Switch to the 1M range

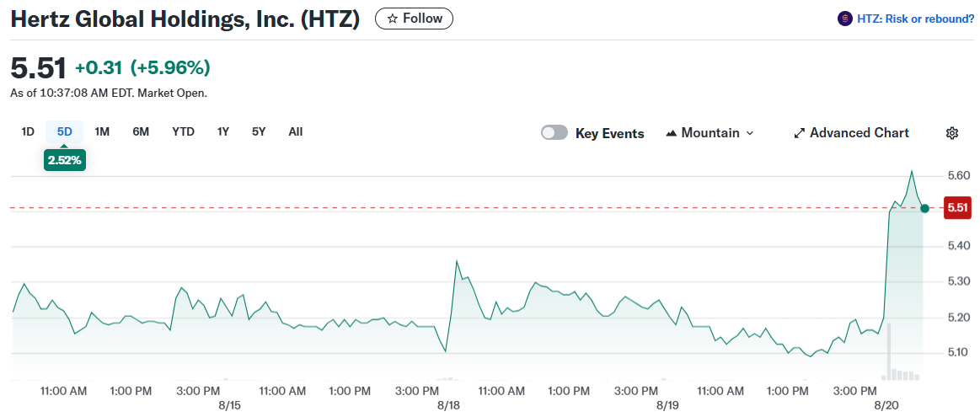point(102,132)
